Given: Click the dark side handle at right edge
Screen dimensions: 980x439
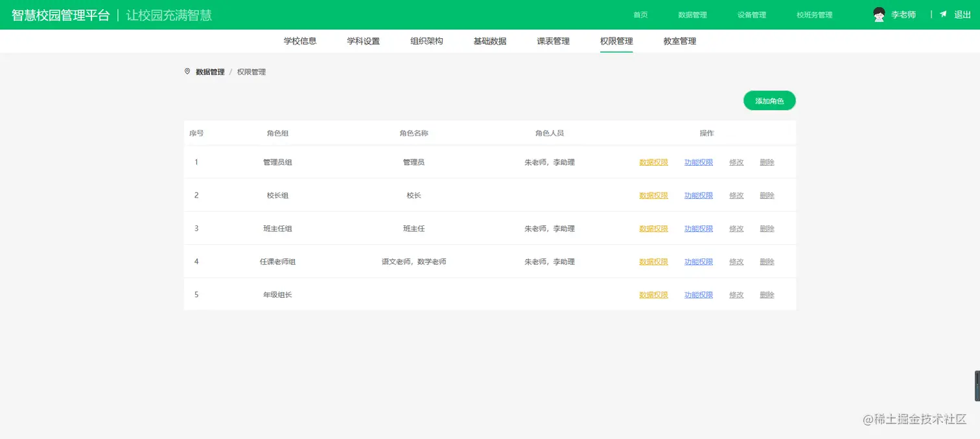Looking at the screenshot, I should click(x=977, y=386).
